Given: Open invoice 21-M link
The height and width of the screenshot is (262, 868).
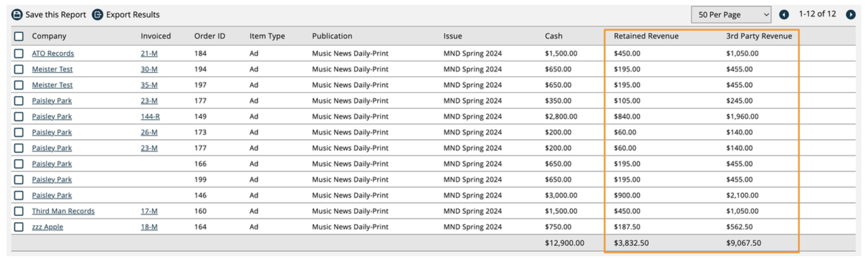Looking at the screenshot, I should [149, 54].
